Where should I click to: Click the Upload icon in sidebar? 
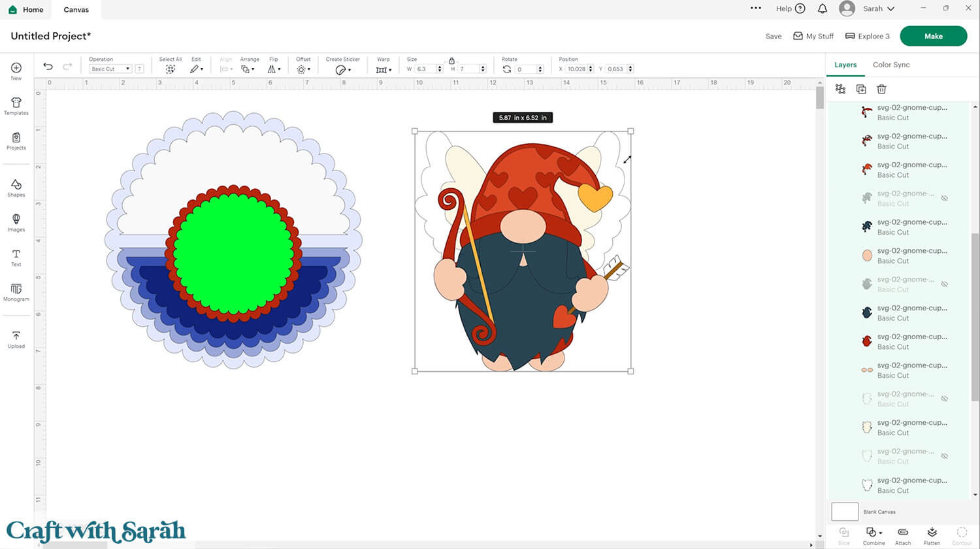point(16,339)
